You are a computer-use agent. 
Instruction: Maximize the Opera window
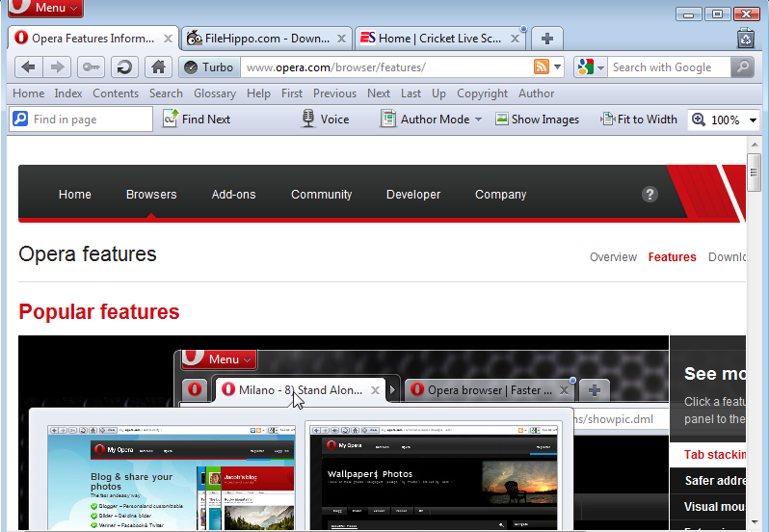tap(717, 13)
